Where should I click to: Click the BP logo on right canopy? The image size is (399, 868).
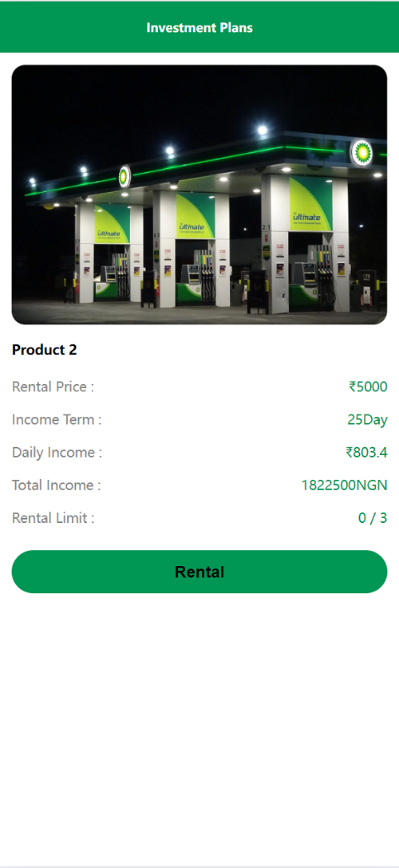[361, 152]
